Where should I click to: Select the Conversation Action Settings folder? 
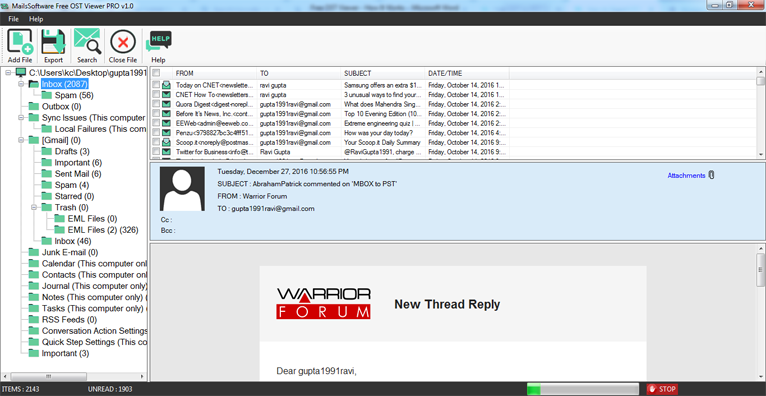(94, 331)
